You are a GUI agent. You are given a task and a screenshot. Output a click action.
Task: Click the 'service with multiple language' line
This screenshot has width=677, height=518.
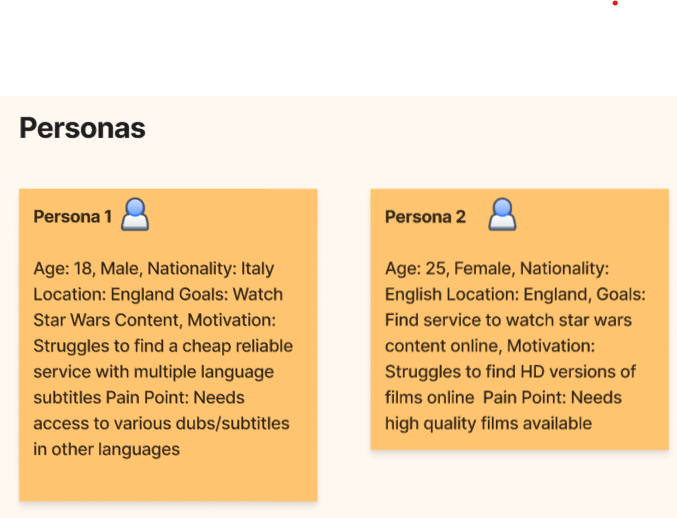pos(152,372)
